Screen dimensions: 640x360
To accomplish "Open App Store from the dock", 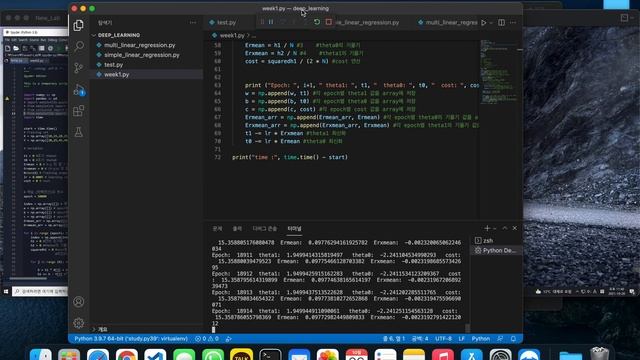I will click(472, 355).
